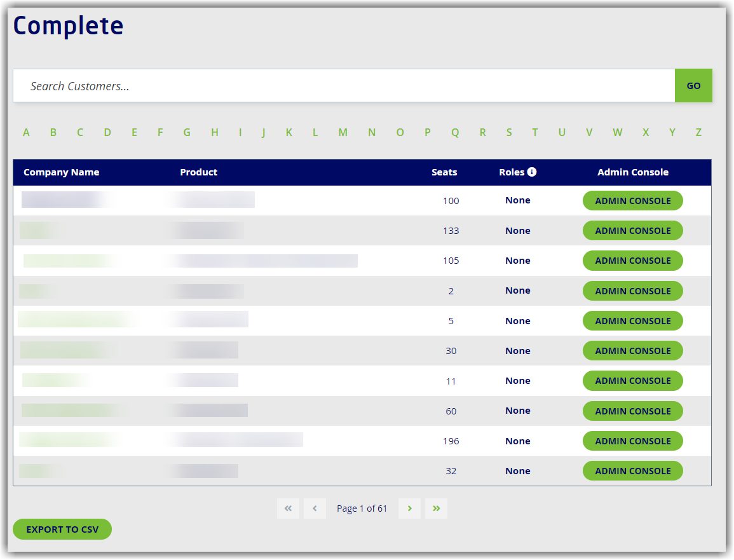Open Admin Console for 133-seat customer
This screenshot has width=734, height=560.
click(x=632, y=231)
